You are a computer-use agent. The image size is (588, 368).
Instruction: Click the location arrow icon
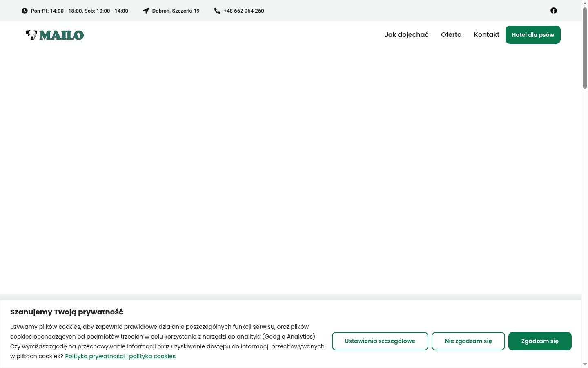(x=146, y=11)
